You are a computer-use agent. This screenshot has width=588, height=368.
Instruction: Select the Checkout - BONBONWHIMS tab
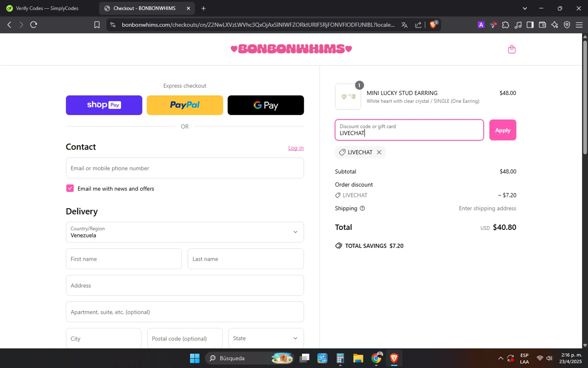click(144, 8)
